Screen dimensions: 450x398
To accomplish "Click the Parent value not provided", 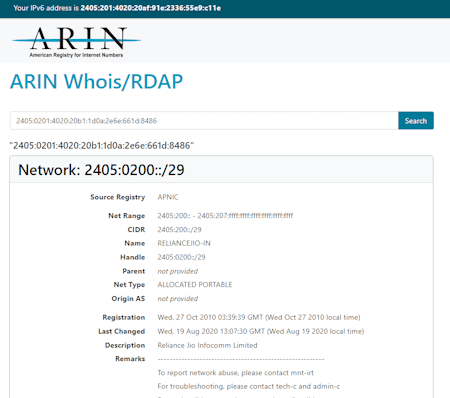I will [178, 271].
